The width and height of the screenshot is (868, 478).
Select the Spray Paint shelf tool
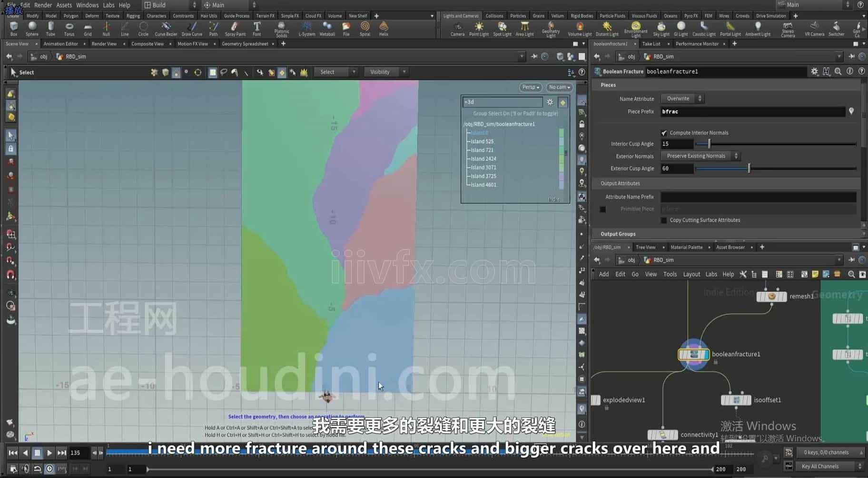point(235,29)
